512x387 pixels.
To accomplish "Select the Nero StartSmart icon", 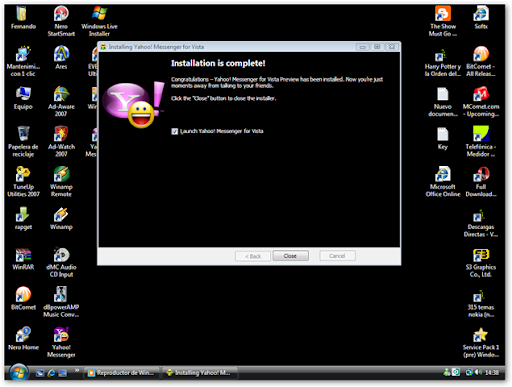I will [61, 21].
